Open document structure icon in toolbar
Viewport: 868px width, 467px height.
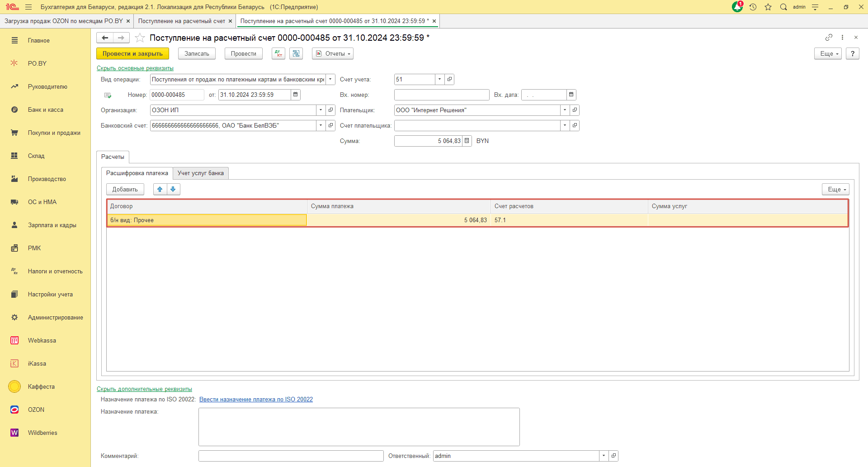click(296, 53)
